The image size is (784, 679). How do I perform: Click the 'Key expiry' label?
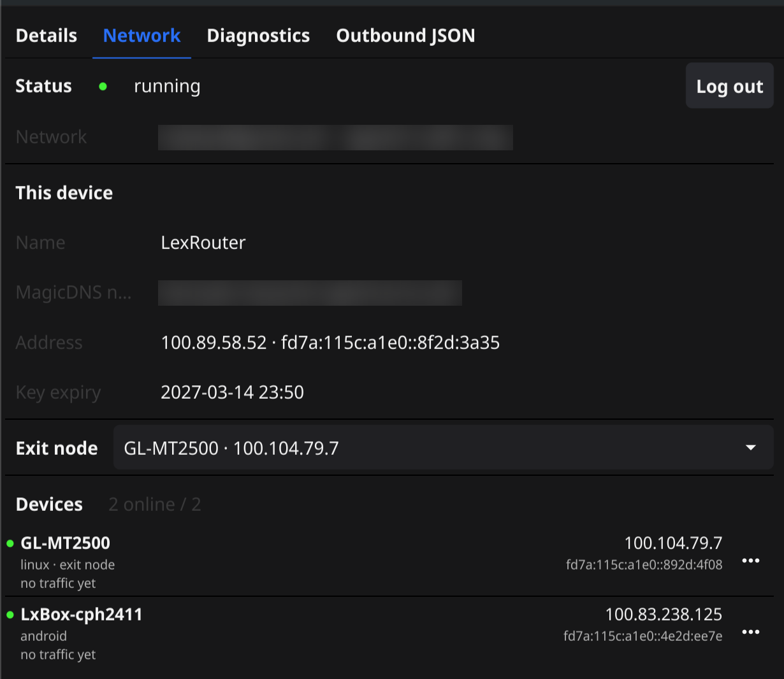58,393
